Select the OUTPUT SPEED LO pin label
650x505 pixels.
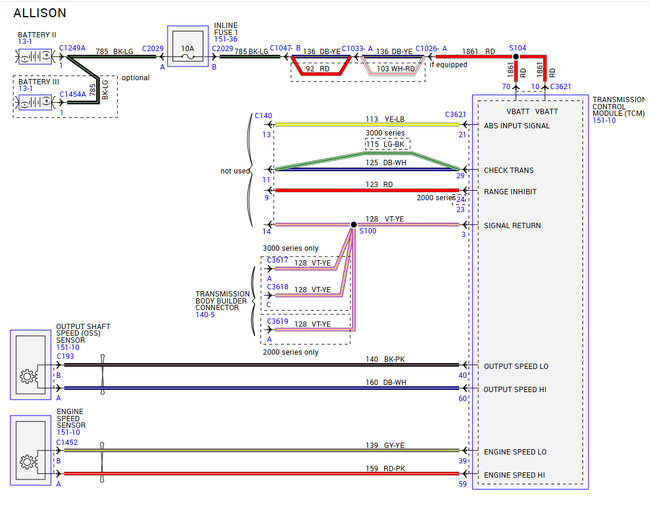click(x=516, y=366)
